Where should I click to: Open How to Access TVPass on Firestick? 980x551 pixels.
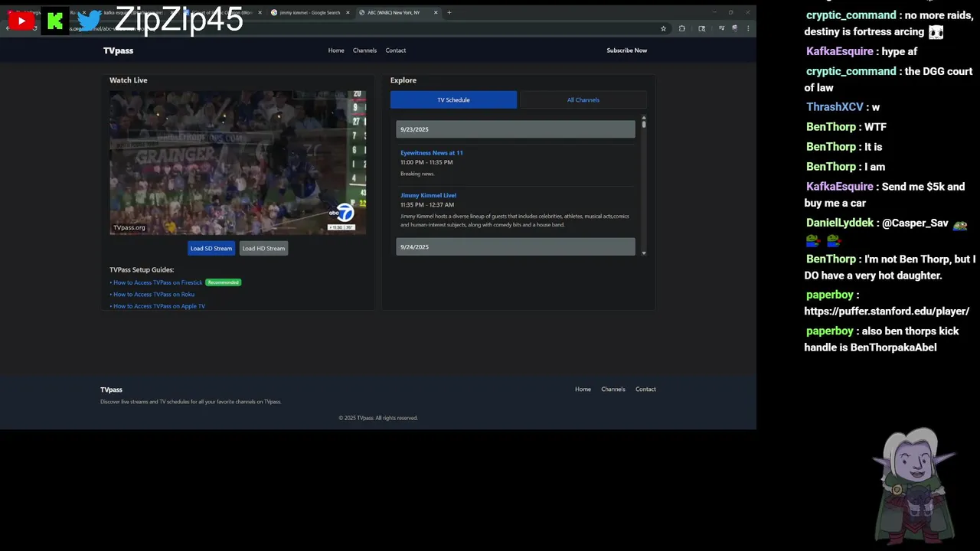158,282
